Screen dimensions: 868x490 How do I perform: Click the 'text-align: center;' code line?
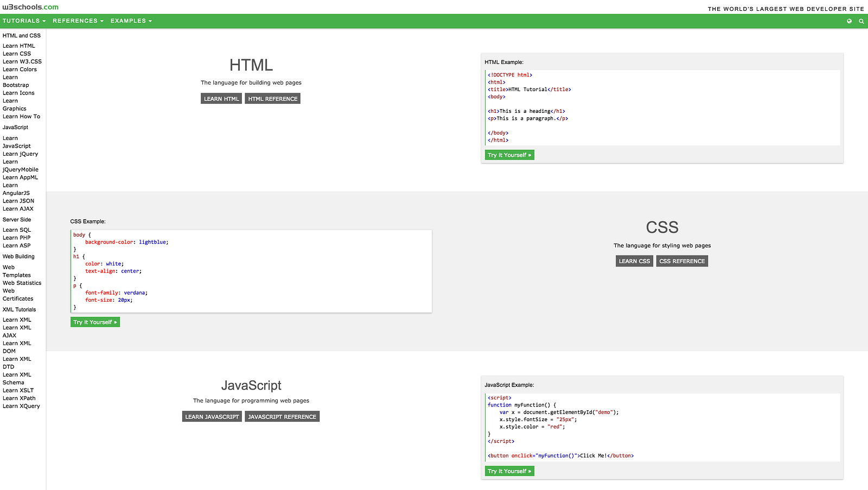click(113, 271)
